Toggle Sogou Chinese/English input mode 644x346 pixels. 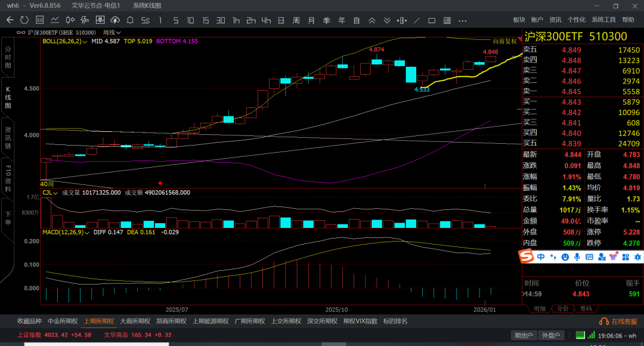[x=541, y=257]
